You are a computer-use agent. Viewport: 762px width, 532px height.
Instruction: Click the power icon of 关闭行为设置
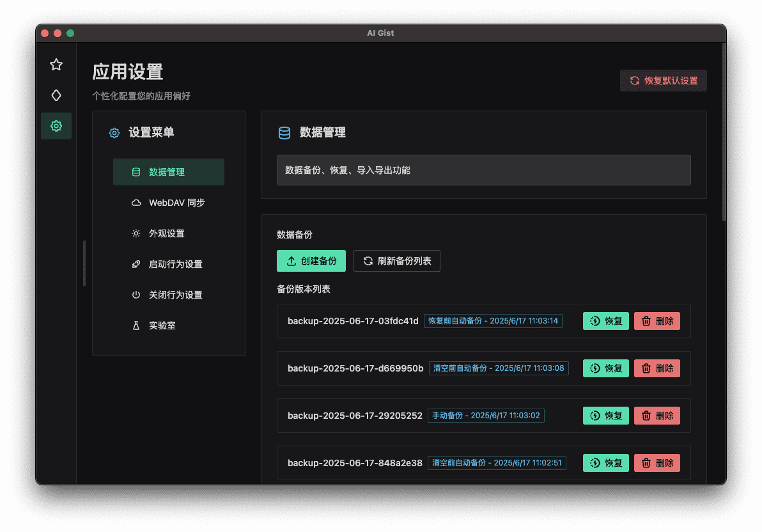point(136,295)
